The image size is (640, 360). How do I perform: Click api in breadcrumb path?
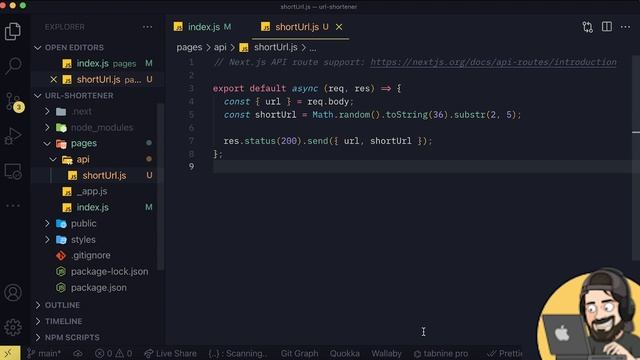220,47
